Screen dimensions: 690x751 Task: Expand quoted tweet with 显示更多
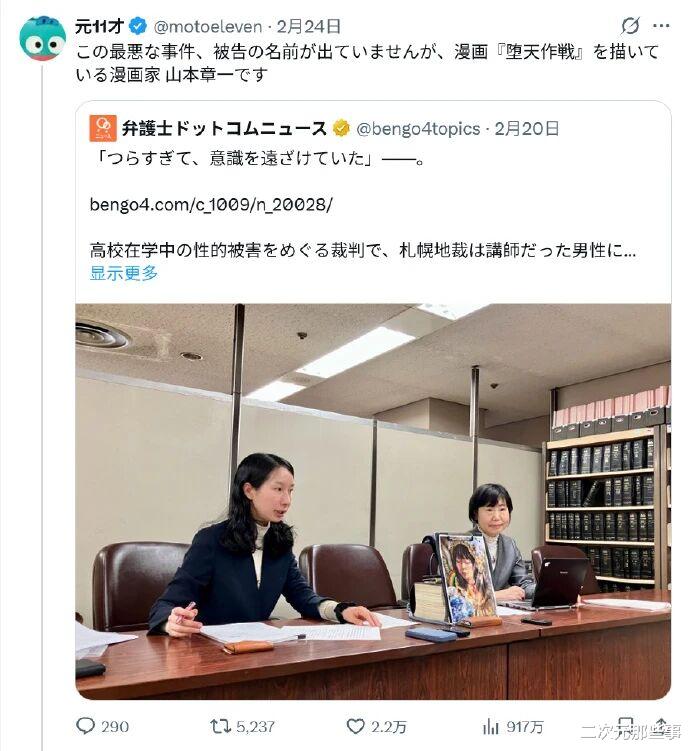pos(124,273)
